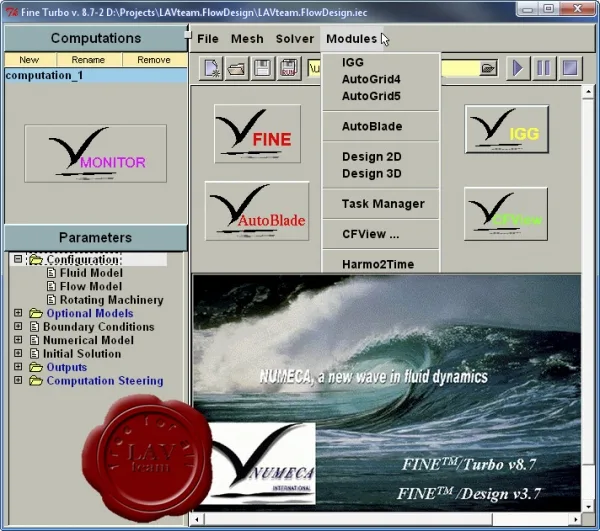The image size is (600, 531).
Task: Select Outputs in the parameters tree
Action: [67, 367]
